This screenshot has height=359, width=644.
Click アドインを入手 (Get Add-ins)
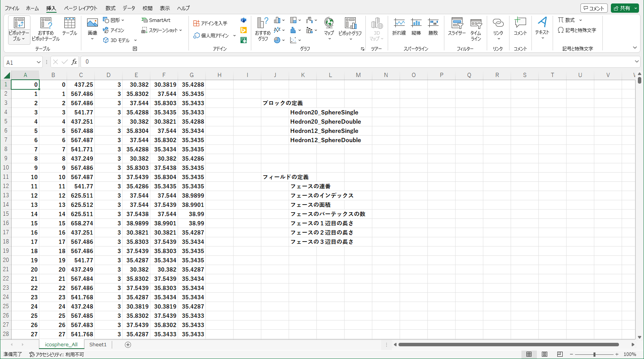click(210, 23)
